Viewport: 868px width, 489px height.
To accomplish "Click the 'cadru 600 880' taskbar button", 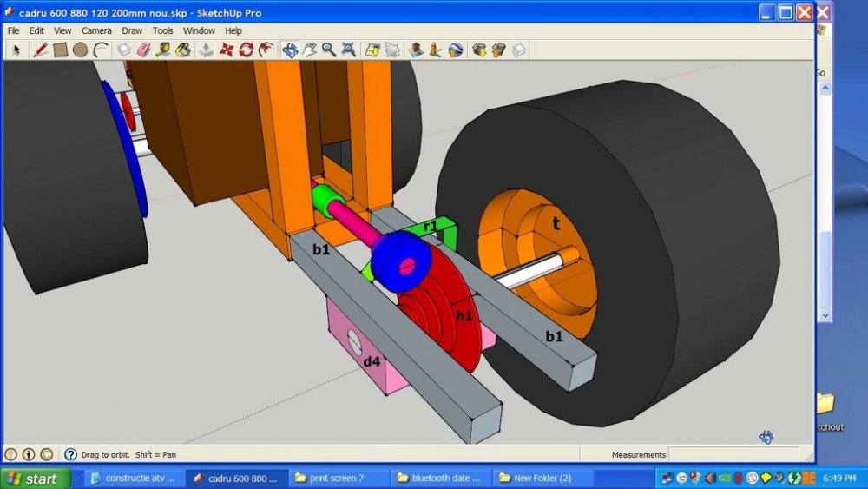I will 237,478.
